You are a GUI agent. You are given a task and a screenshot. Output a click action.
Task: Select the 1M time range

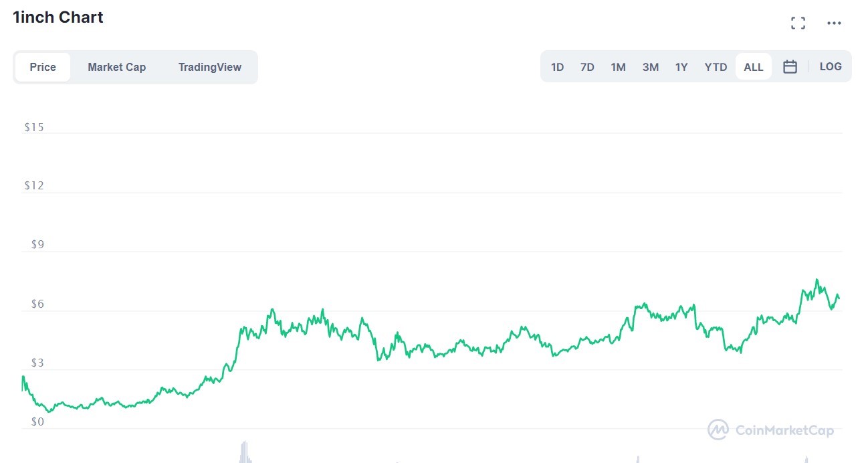[618, 67]
